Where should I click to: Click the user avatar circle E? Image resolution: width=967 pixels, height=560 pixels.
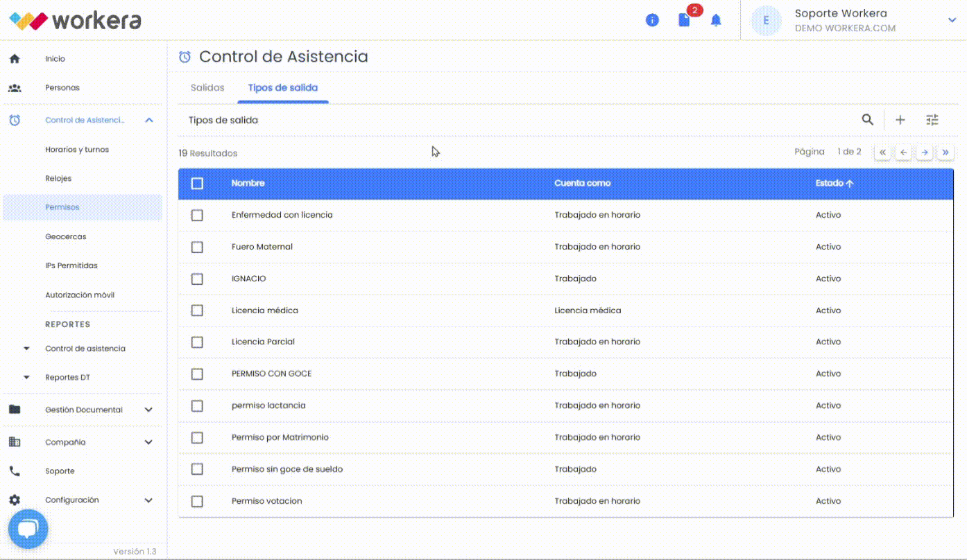(767, 21)
